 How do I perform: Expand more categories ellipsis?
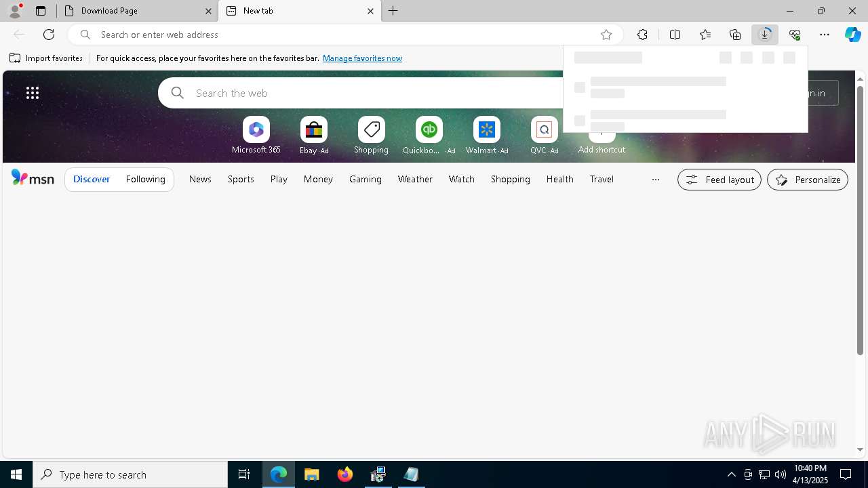coord(655,180)
